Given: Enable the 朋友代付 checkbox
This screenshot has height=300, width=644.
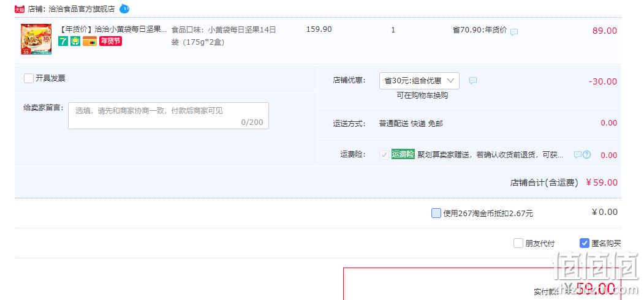Looking at the screenshot, I should [518, 243].
